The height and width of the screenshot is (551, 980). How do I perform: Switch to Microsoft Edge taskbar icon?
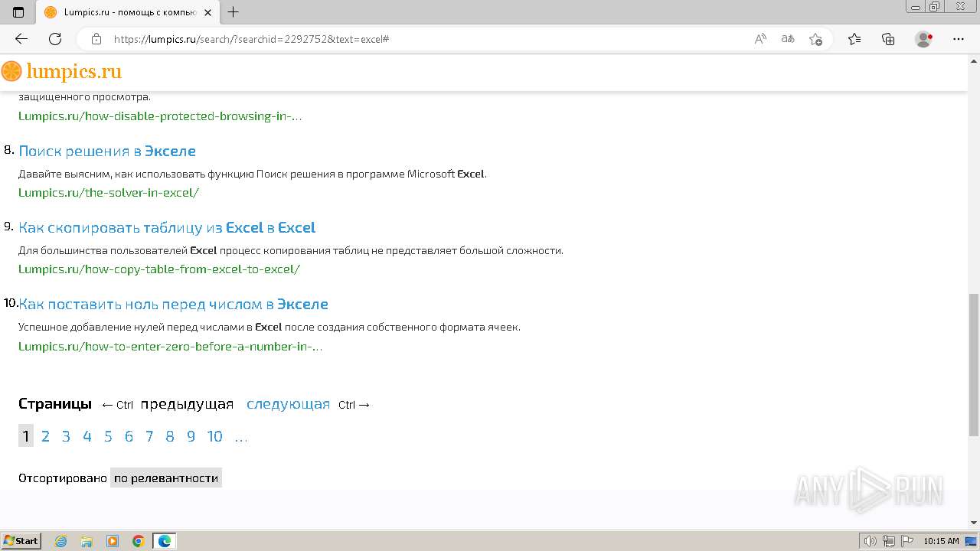(x=165, y=541)
